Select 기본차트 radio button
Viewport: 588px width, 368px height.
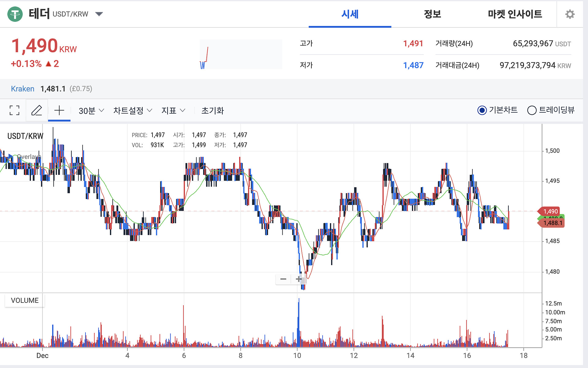[482, 110]
